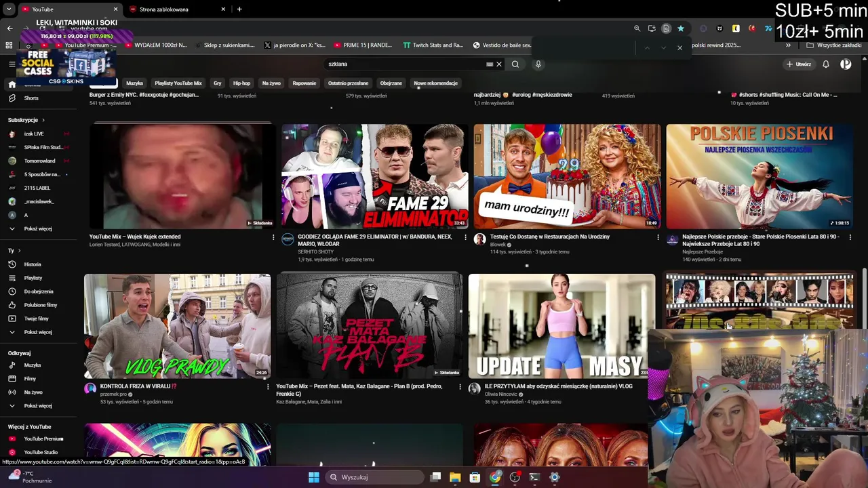
Task: Open Chrome apps grid in bookmarks bar
Action: click(9, 45)
